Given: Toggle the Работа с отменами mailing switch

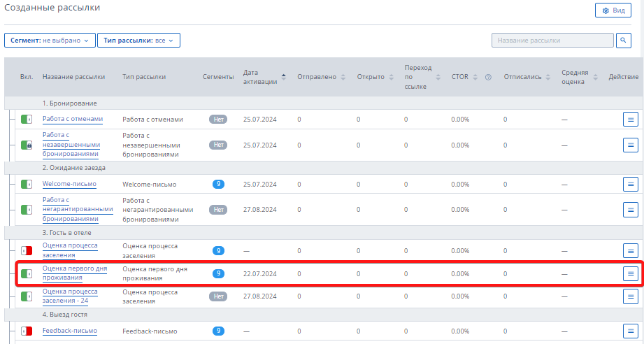Looking at the screenshot, I should coord(27,120).
